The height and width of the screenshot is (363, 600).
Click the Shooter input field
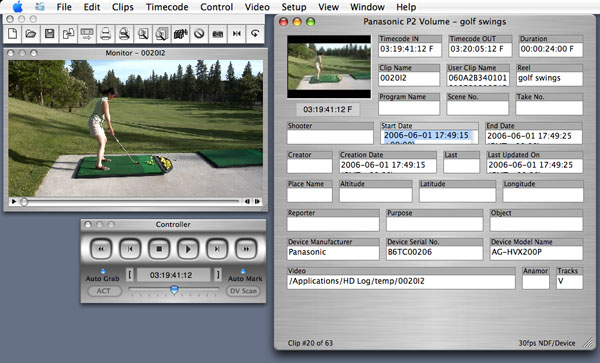(x=330, y=137)
